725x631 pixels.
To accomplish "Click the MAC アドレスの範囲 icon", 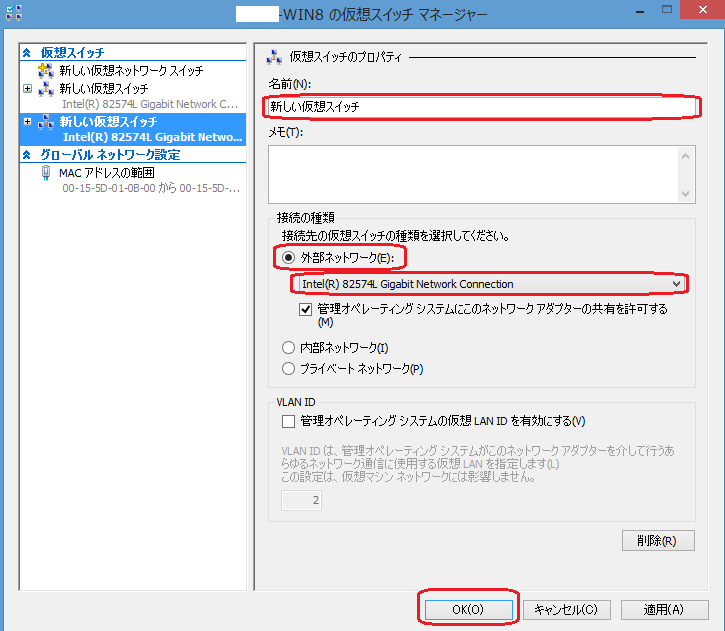I will tap(46, 173).
